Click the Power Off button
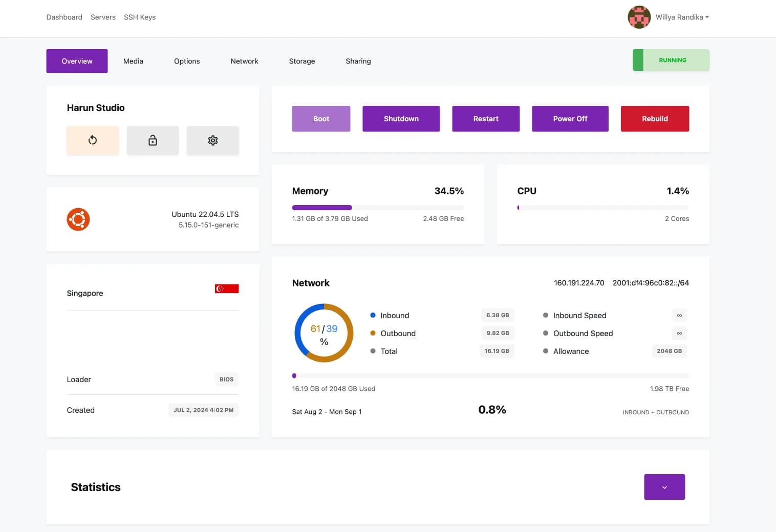The width and height of the screenshot is (776, 532). click(570, 119)
